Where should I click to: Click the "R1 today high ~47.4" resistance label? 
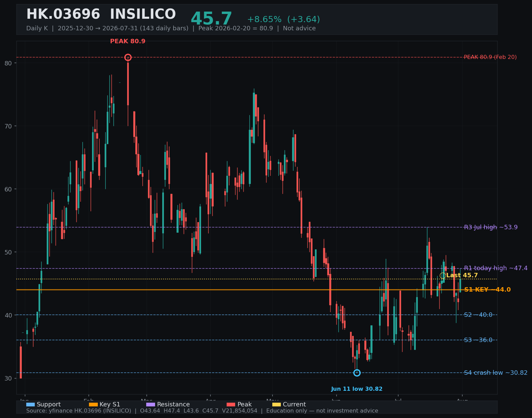(x=496, y=268)
